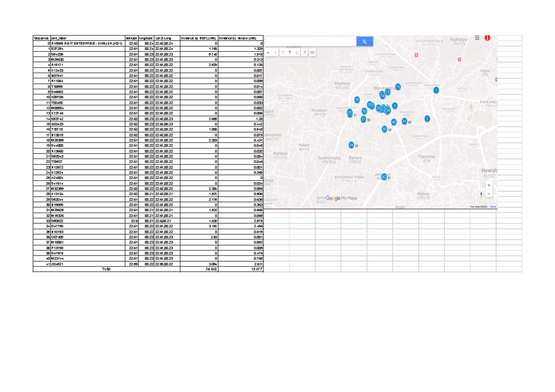Click blue map marker numbered 1
The height and width of the screenshot is (392, 555).
[436, 90]
